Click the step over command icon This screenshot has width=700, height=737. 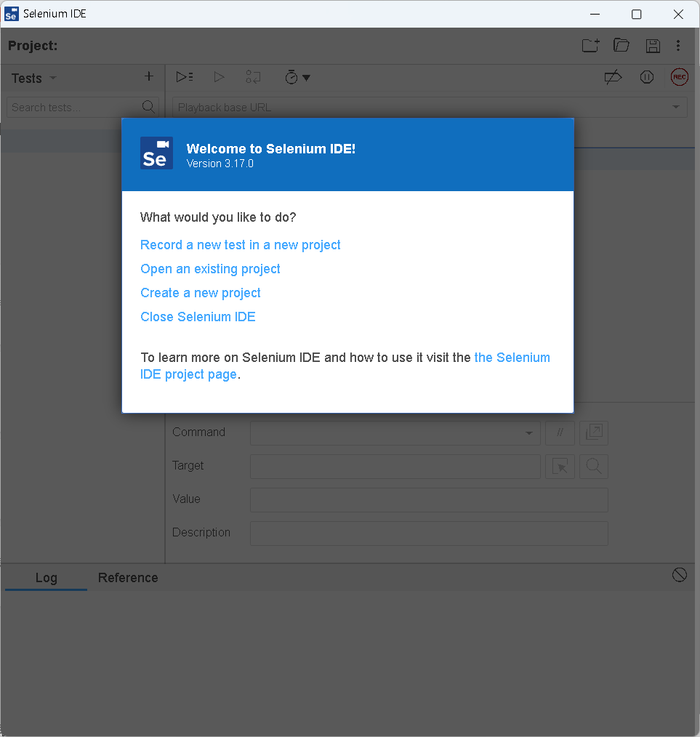point(253,77)
